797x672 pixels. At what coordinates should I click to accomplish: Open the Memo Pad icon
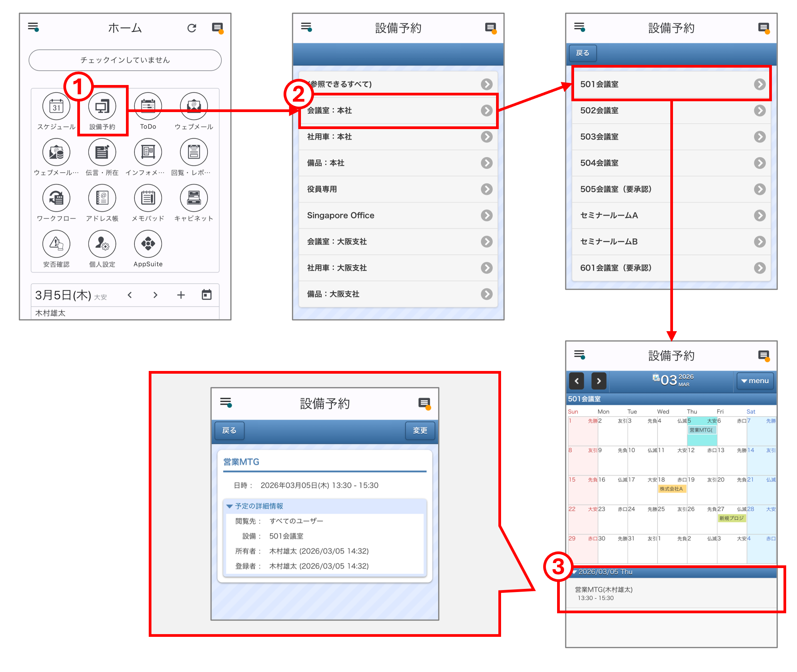click(x=148, y=198)
